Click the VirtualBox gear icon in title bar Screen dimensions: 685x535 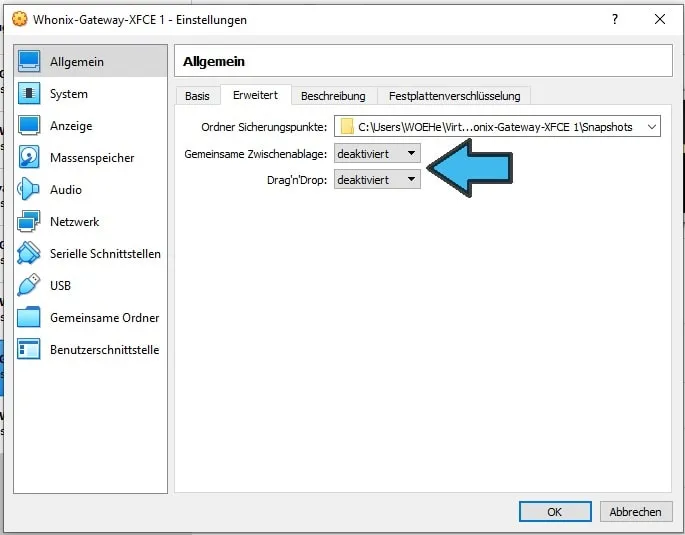coord(19,19)
